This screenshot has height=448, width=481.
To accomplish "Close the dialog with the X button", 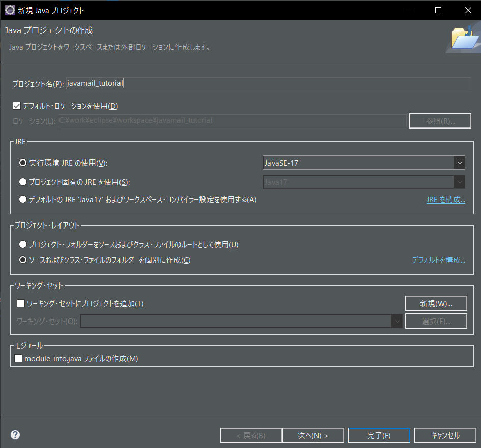I will coord(468,10).
